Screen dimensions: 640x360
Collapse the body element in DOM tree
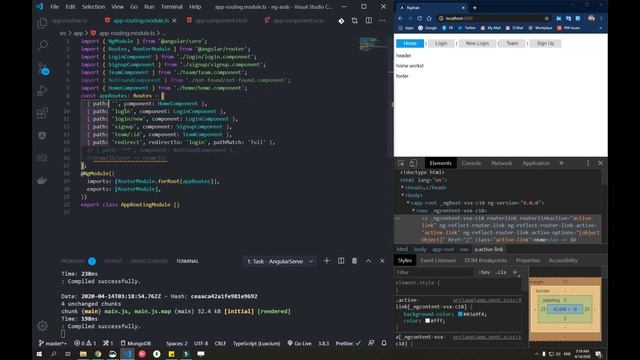[402, 196]
